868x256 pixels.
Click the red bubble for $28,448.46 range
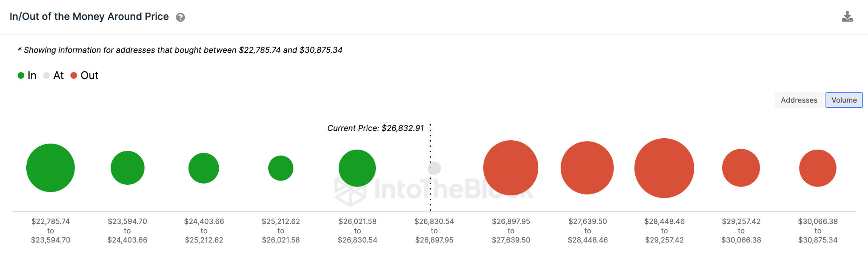[x=664, y=168]
